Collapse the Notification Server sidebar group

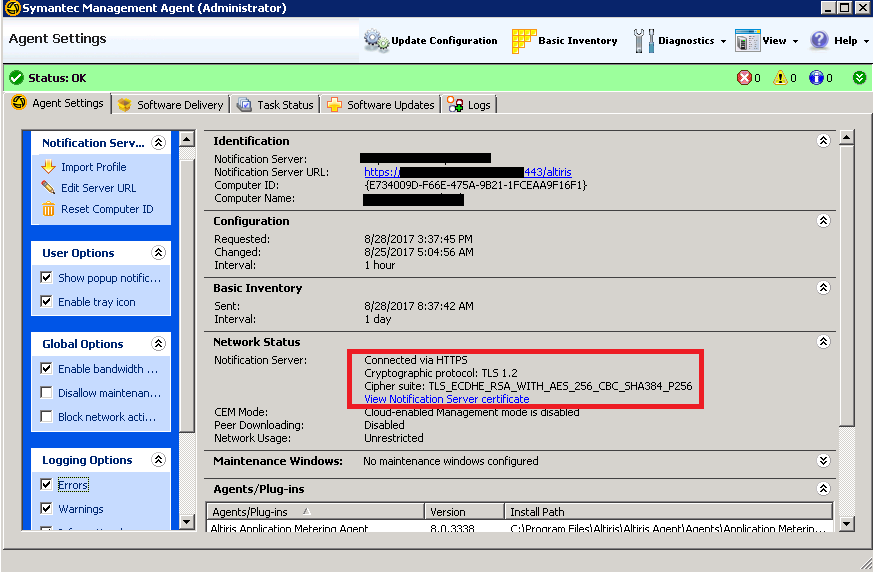[159, 143]
